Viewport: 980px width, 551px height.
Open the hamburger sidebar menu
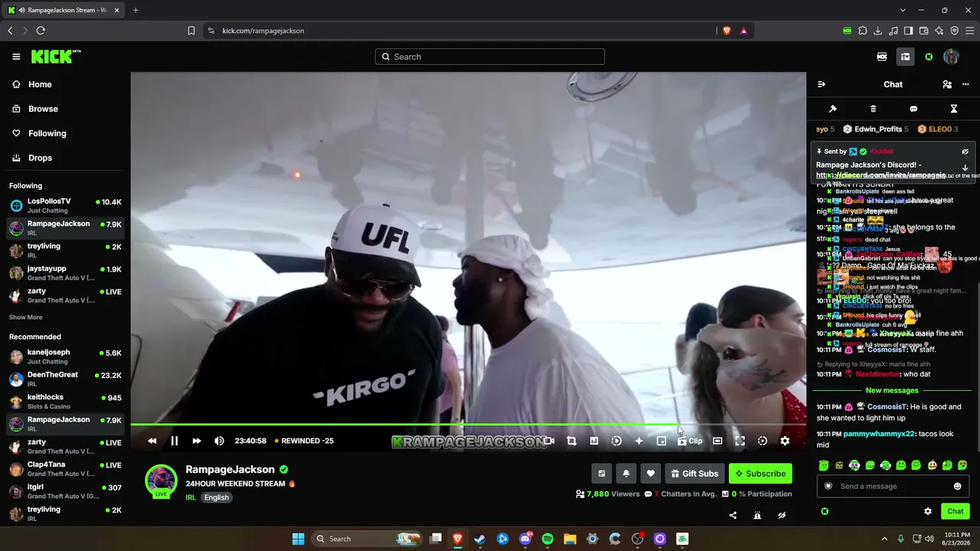coord(16,57)
